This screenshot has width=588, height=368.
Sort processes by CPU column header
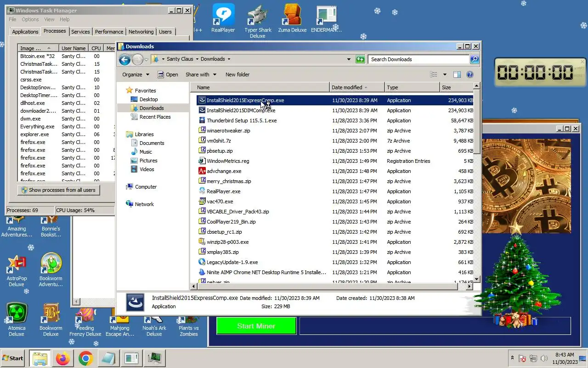[x=96, y=48]
